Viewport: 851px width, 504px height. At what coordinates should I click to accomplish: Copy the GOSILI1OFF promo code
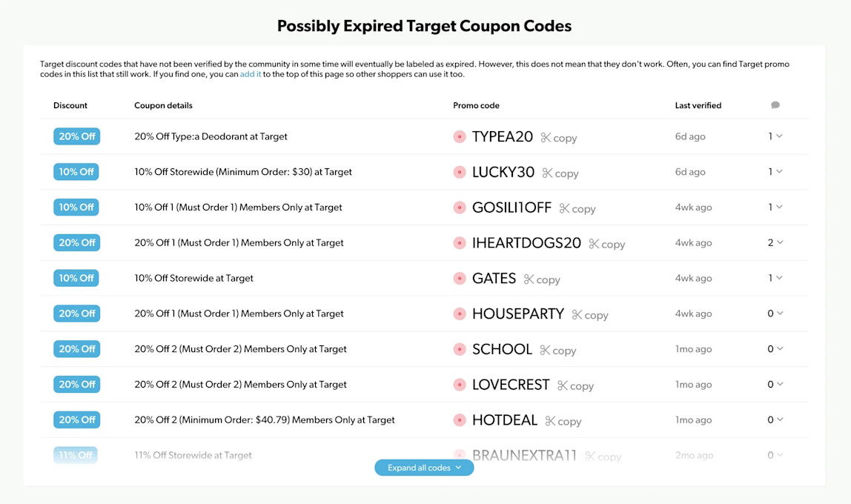tap(577, 208)
